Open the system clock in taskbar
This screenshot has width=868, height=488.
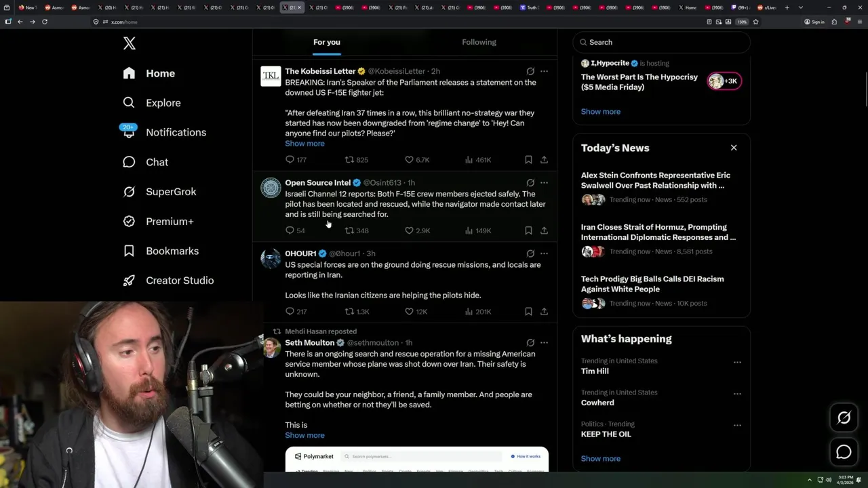pyautogui.click(x=844, y=480)
